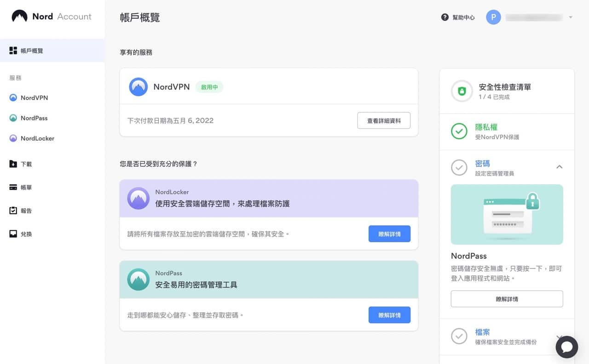Click the NordPass password lock illustration
The width and height of the screenshot is (589, 364).
507,214
